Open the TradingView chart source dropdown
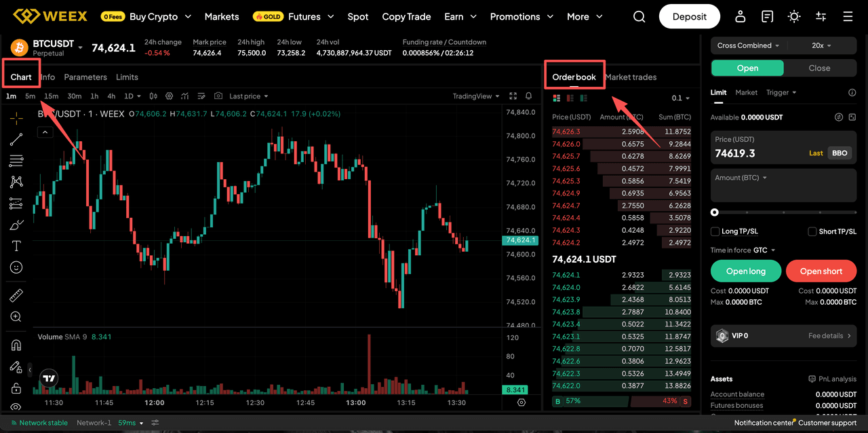The width and height of the screenshot is (868, 433). pos(476,96)
